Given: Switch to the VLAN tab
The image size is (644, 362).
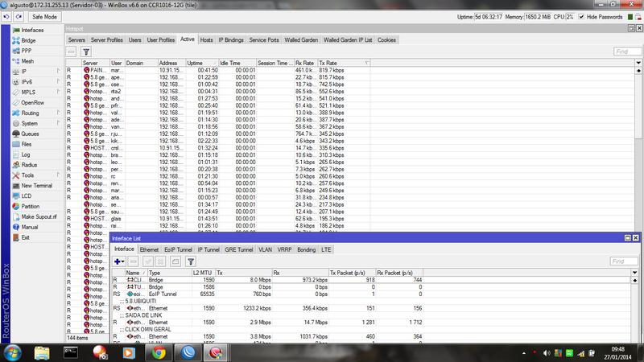Looking at the screenshot, I should point(265,249).
